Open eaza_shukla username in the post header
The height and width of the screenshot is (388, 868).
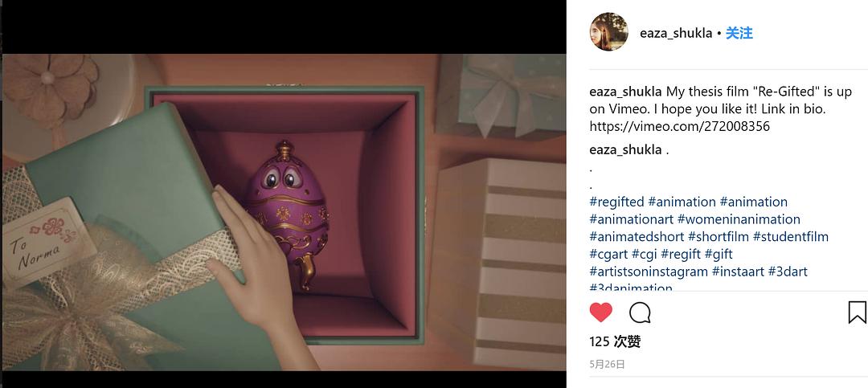(676, 33)
